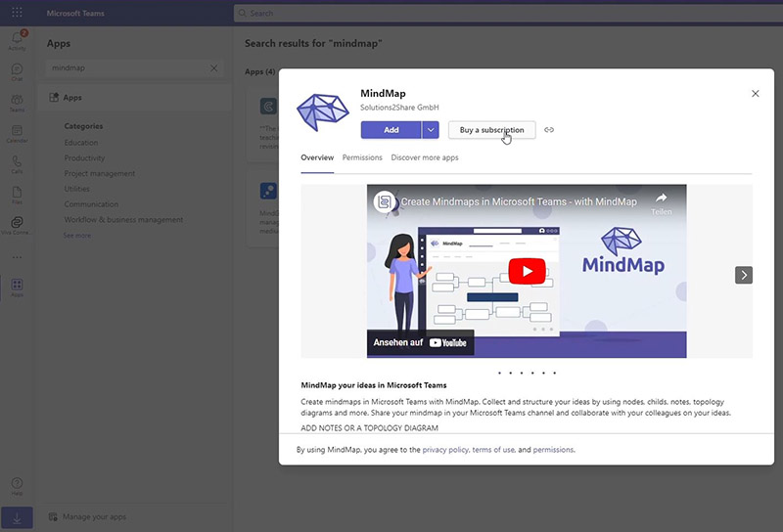Open Chat from the left rail
783x532 pixels.
coord(17,71)
